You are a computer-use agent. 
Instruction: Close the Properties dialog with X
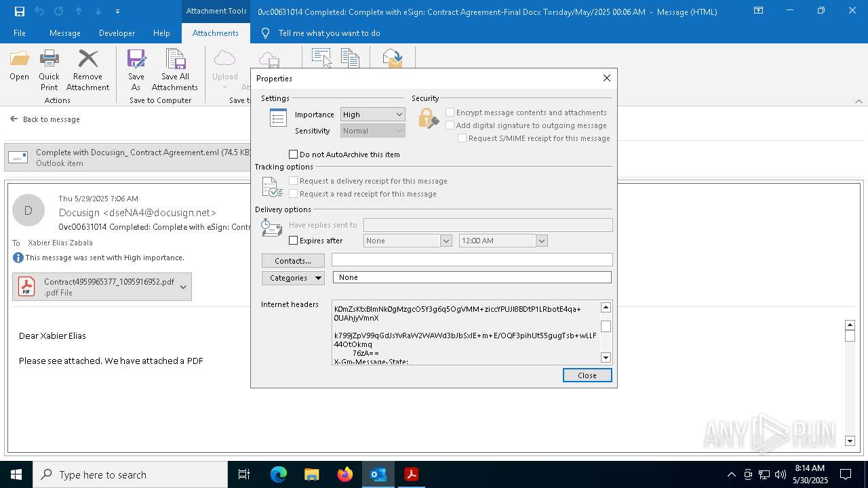pos(607,78)
